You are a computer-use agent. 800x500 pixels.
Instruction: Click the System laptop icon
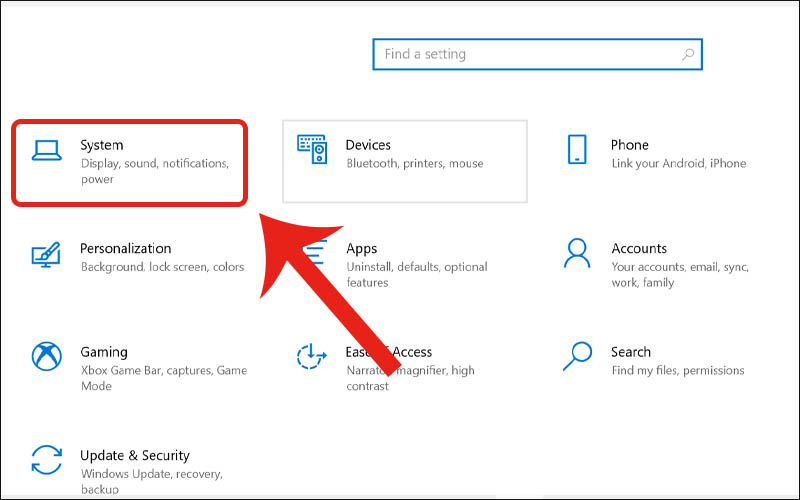[x=46, y=151]
